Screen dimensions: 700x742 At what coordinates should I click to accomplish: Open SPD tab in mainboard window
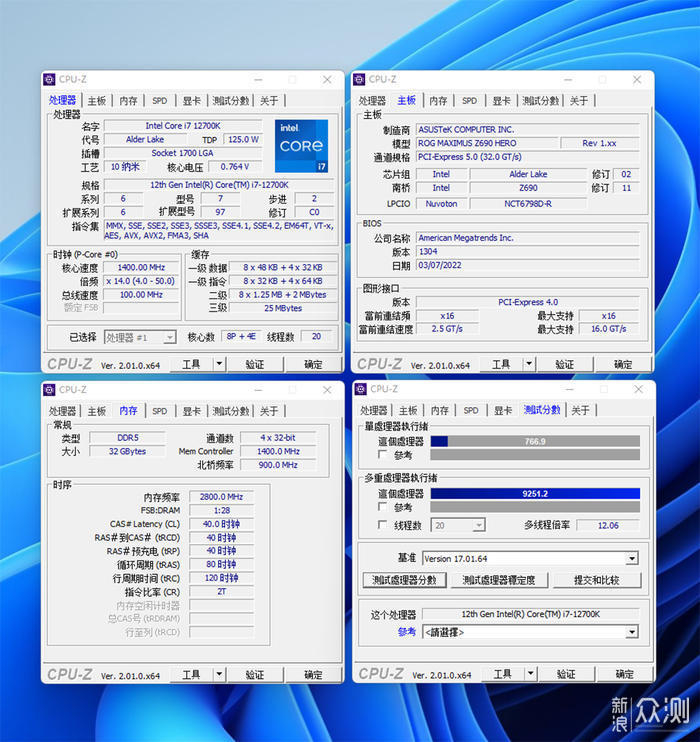point(469,101)
